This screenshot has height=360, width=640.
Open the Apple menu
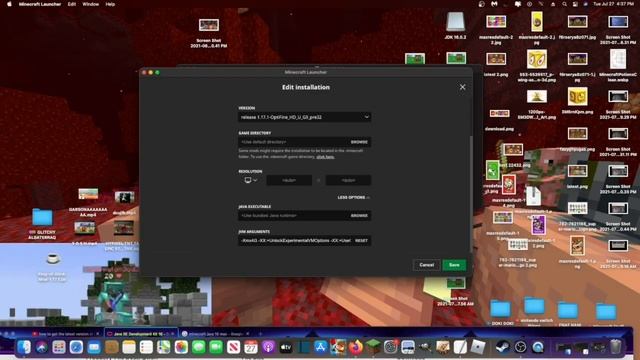point(9,4)
